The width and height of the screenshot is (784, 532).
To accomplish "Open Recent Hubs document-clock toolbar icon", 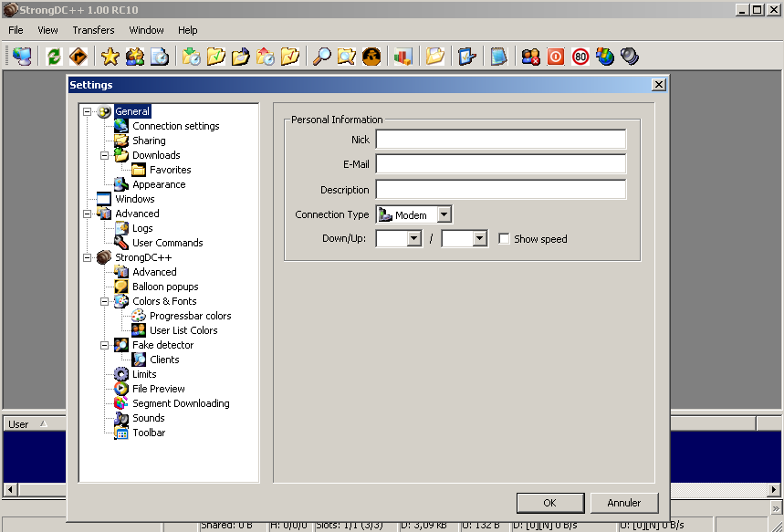I will coord(160,56).
